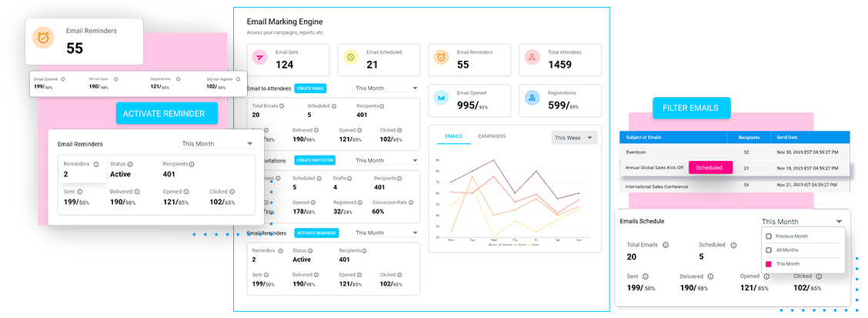Viewport: 868px width, 318px height.
Task: Uncheck the pink This Month checkbox
Action: pyautogui.click(x=769, y=264)
